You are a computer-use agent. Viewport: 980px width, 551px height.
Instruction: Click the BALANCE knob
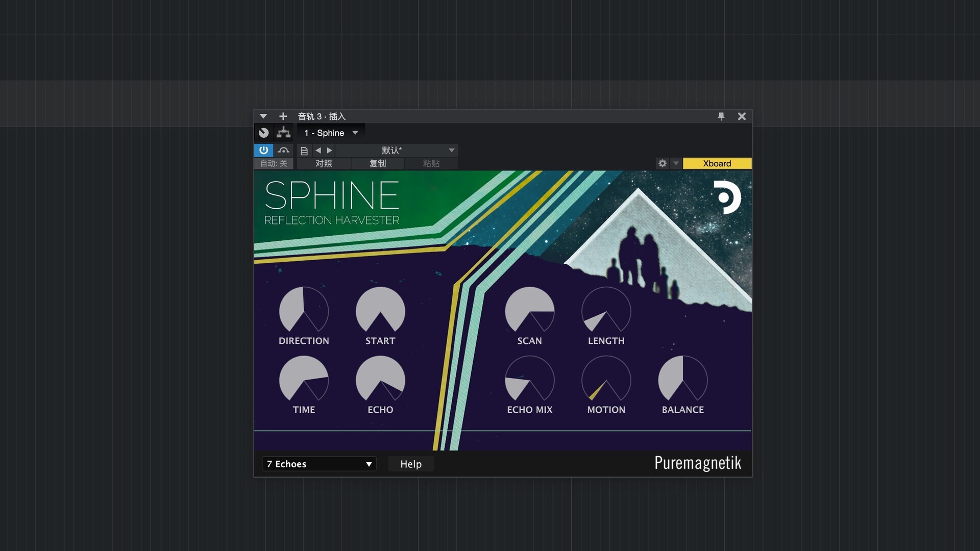pyautogui.click(x=683, y=379)
